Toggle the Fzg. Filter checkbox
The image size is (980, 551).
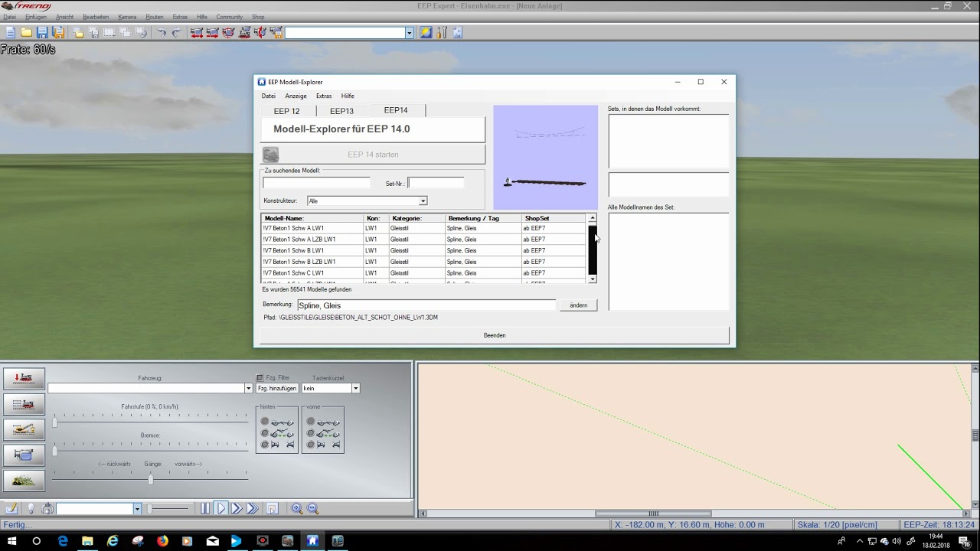coord(260,378)
